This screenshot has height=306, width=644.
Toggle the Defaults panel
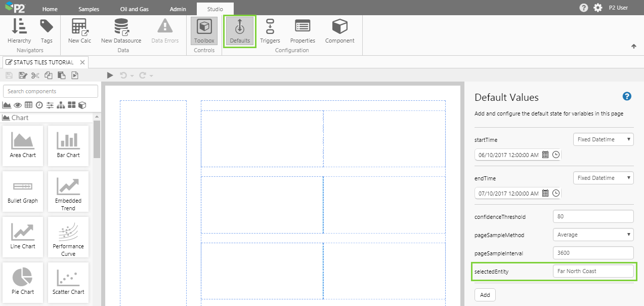coord(240,31)
